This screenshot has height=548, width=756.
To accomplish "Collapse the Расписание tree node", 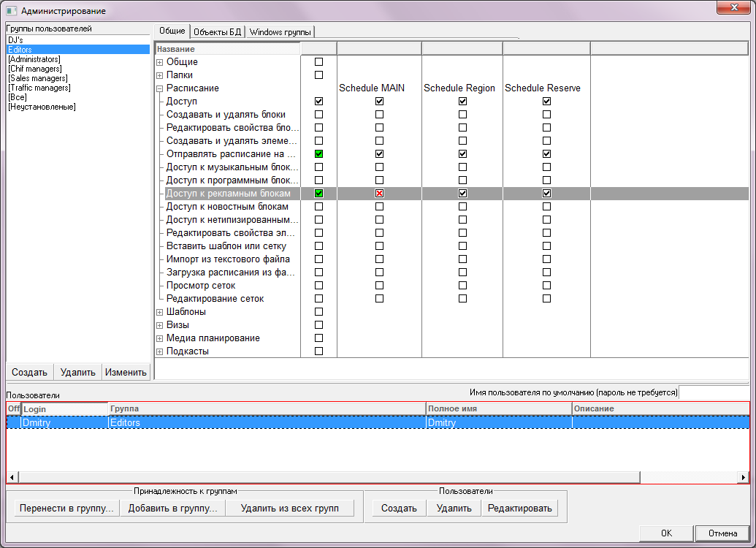I will (x=159, y=88).
